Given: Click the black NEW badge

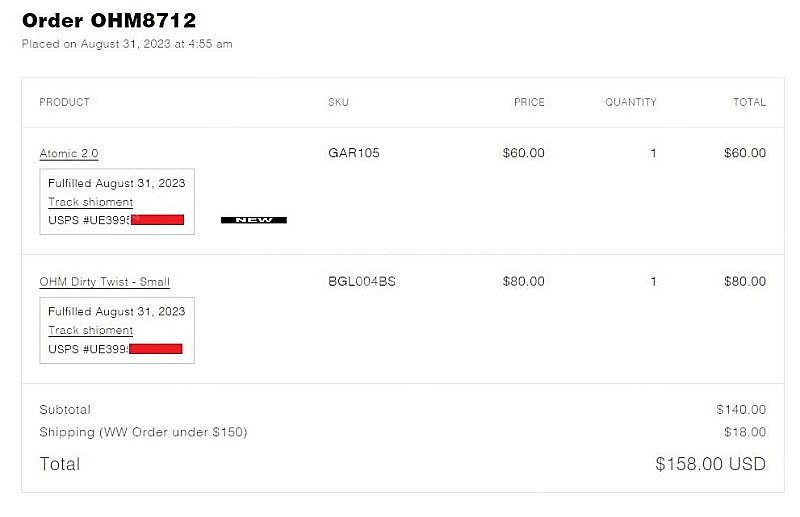Looking at the screenshot, I should coord(254,220).
